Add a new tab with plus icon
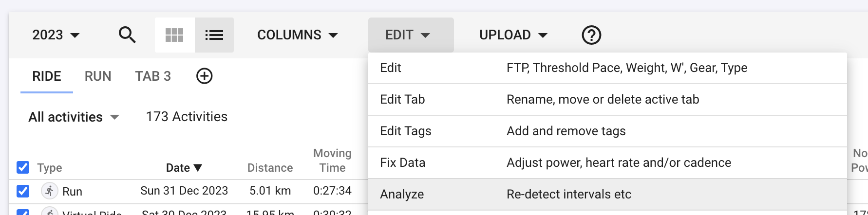The width and height of the screenshot is (868, 215). 205,76
